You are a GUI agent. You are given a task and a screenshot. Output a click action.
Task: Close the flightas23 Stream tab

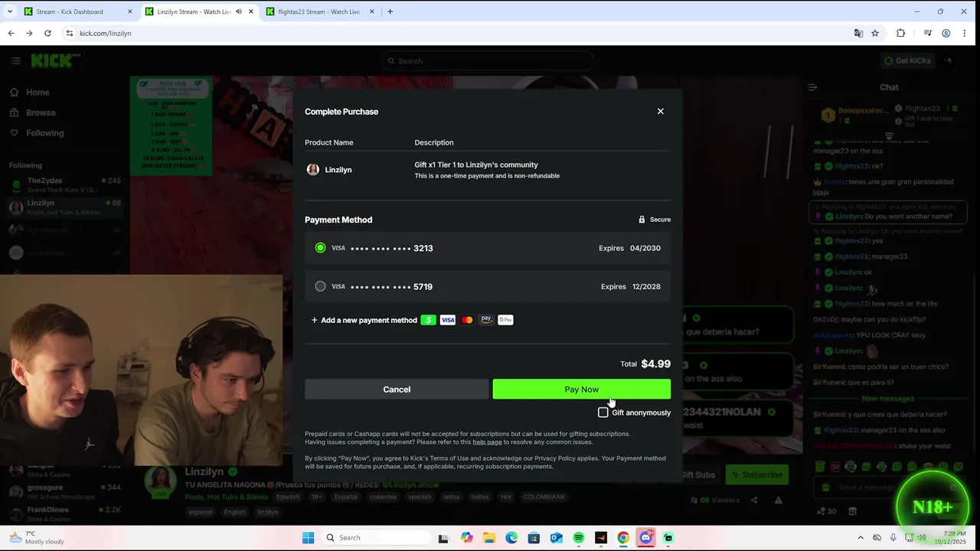[x=372, y=11]
